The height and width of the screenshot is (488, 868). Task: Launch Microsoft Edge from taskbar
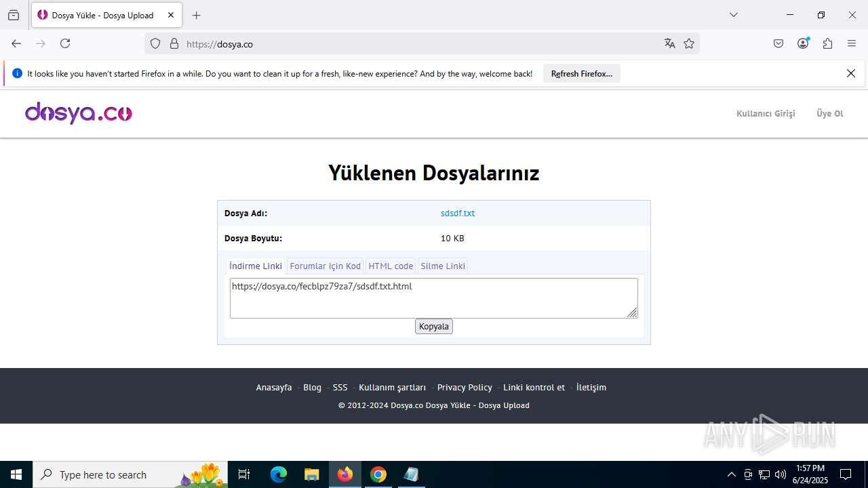click(279, 474)
